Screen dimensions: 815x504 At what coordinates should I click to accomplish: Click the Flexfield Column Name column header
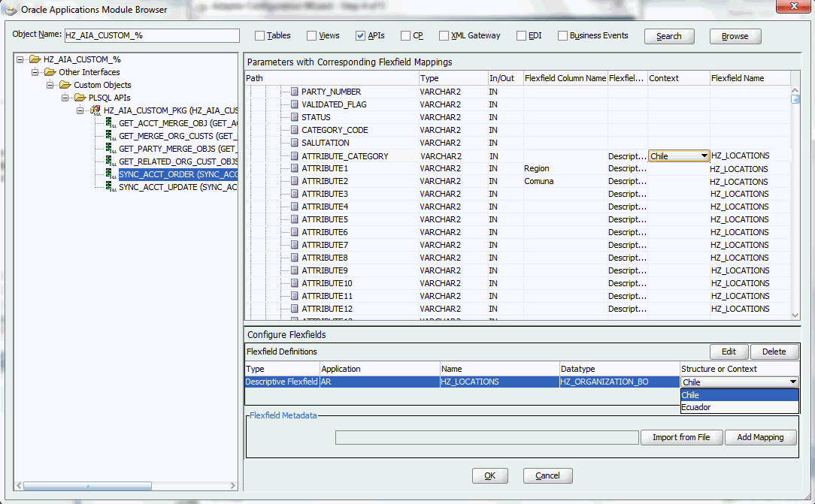click(x=565, y=78)
